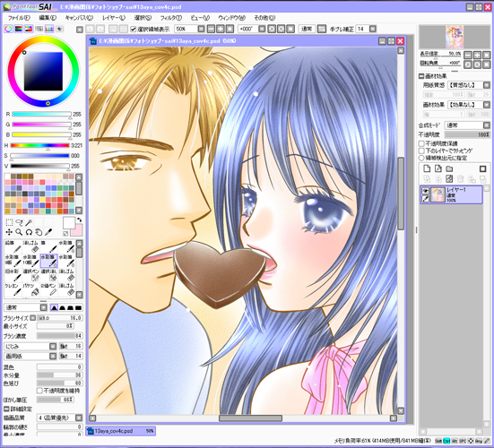
Task: Open the 手ブレ補正 stabilizer dropdown
Action: click(373, 29)
